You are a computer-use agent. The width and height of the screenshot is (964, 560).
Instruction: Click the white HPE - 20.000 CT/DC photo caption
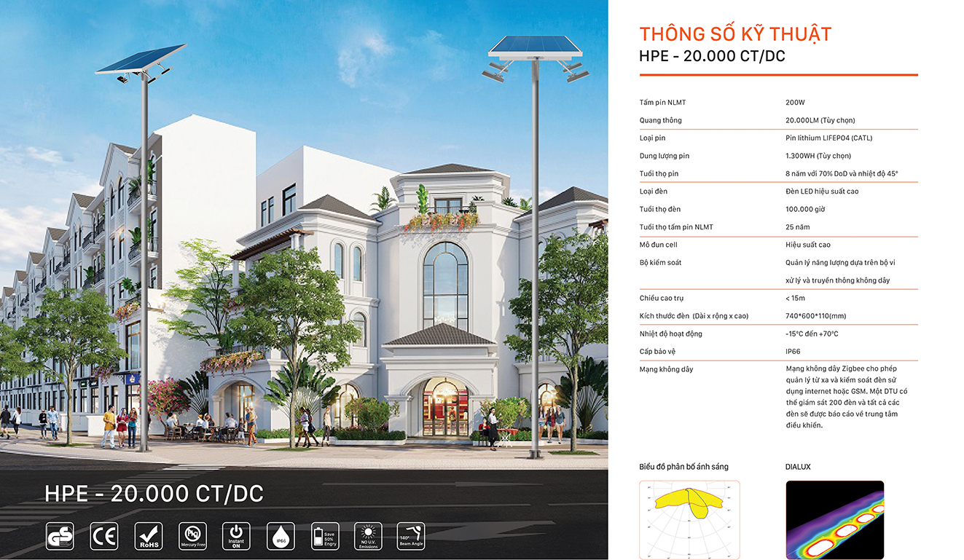[154, 494]
